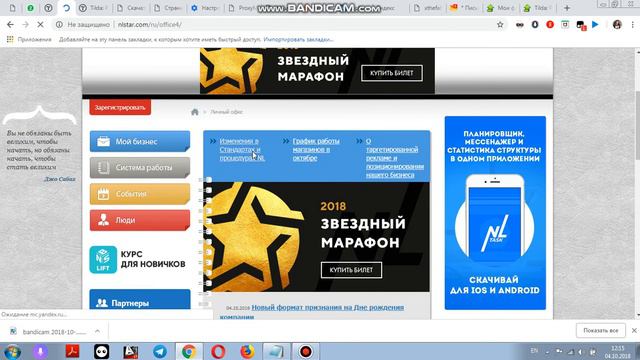This screenshot has width=640, height=360.
Task: Click the 'EN' language indicator in the tray
Action: 534,351
